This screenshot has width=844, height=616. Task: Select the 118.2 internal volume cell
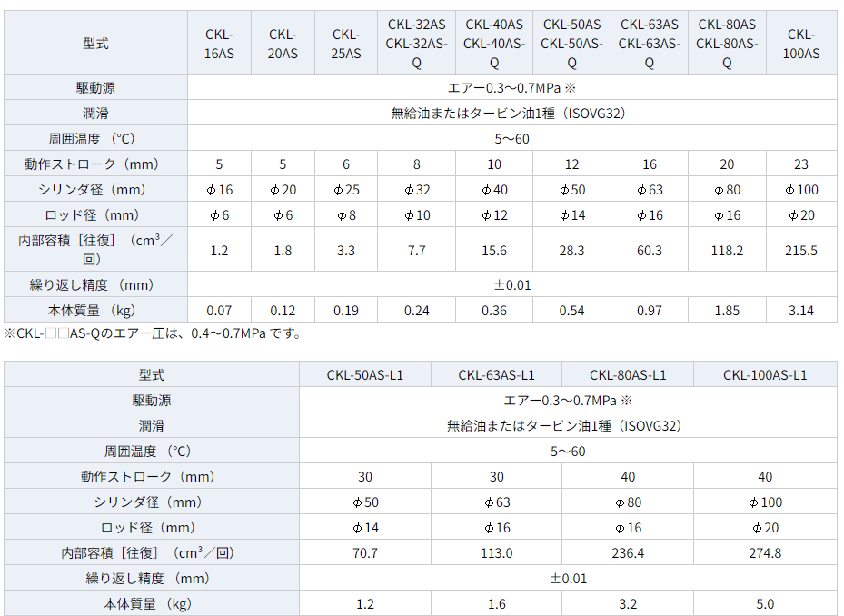727,251
